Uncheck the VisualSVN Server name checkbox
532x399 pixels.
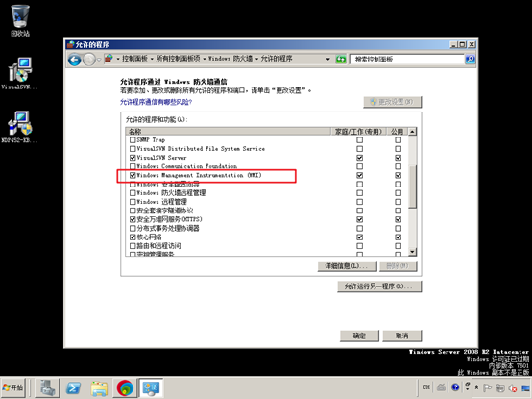[x=133, y=158]
